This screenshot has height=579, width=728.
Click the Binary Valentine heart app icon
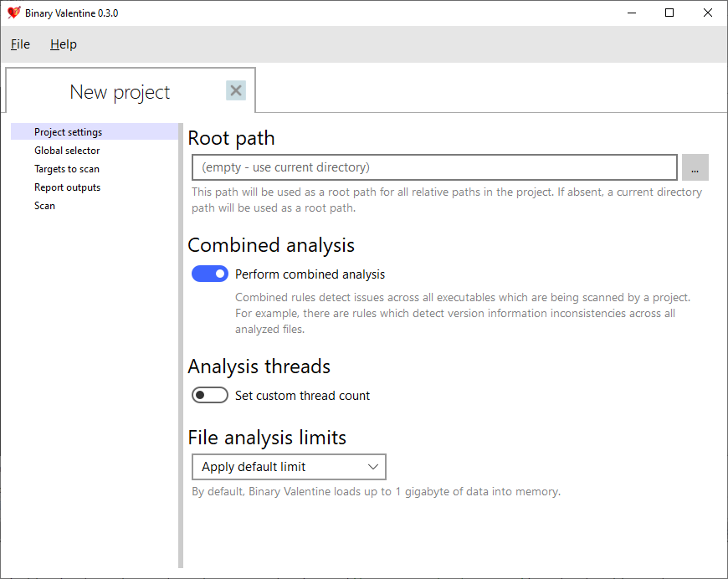click(14, 13)
